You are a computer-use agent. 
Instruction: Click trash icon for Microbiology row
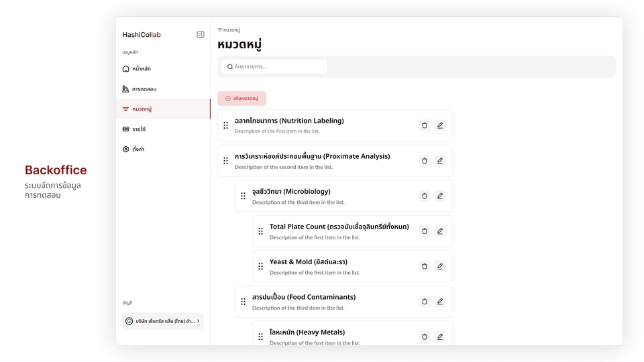pos(424,196)
